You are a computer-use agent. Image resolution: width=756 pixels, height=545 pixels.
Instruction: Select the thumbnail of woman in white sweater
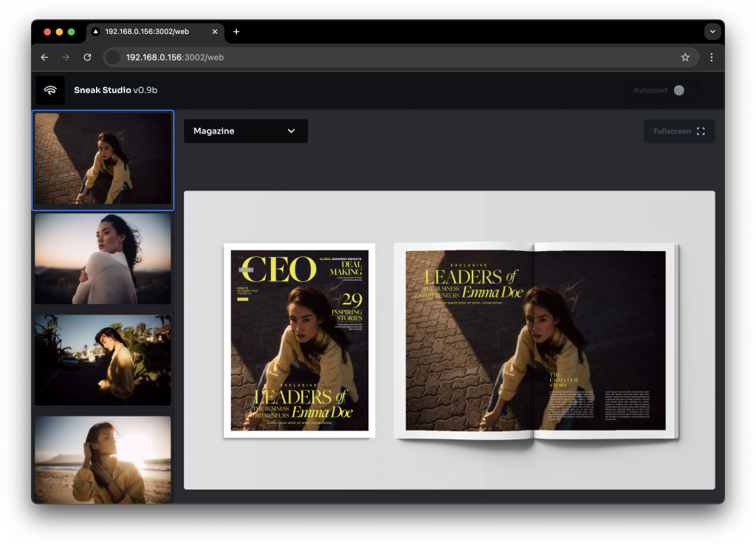pyautogui.click(x=103, y=258)
